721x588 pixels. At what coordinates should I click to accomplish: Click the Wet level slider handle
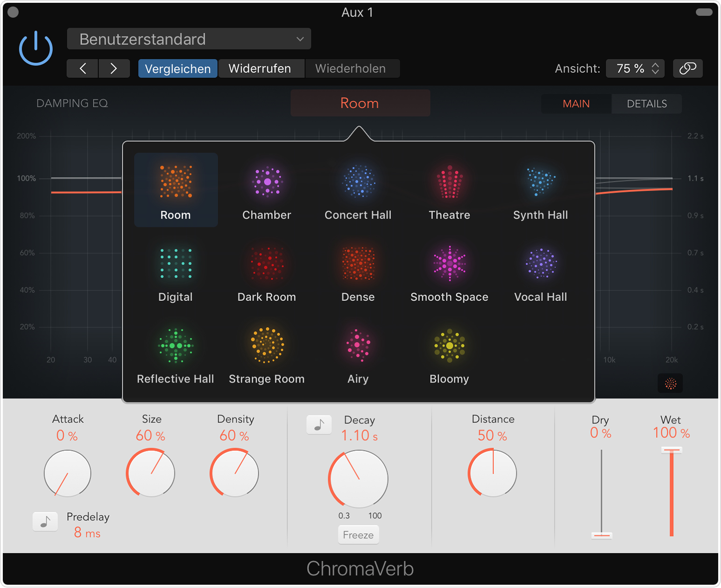(x=671, y=450)
